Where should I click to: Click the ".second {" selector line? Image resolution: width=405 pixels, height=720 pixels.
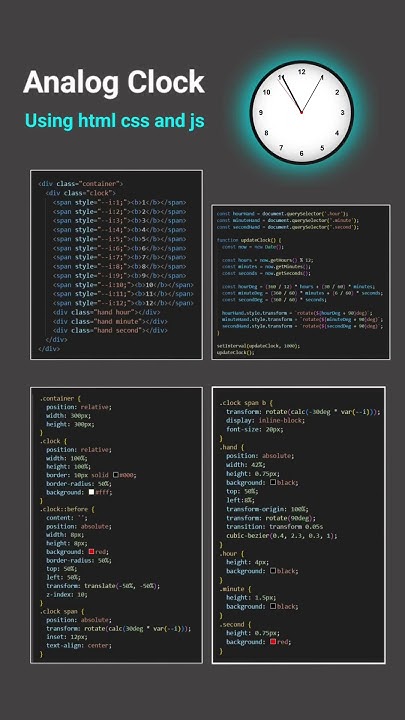[235, 624]
